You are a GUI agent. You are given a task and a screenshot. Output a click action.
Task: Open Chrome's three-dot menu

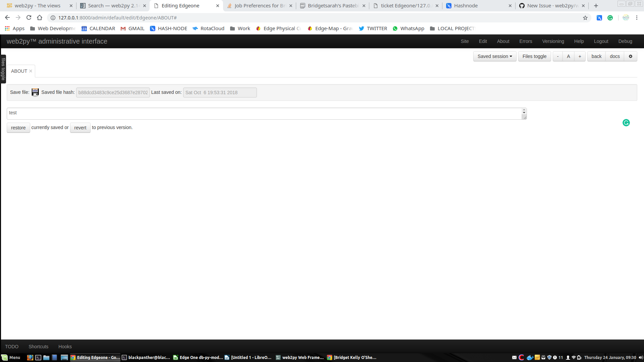[637, 18]
